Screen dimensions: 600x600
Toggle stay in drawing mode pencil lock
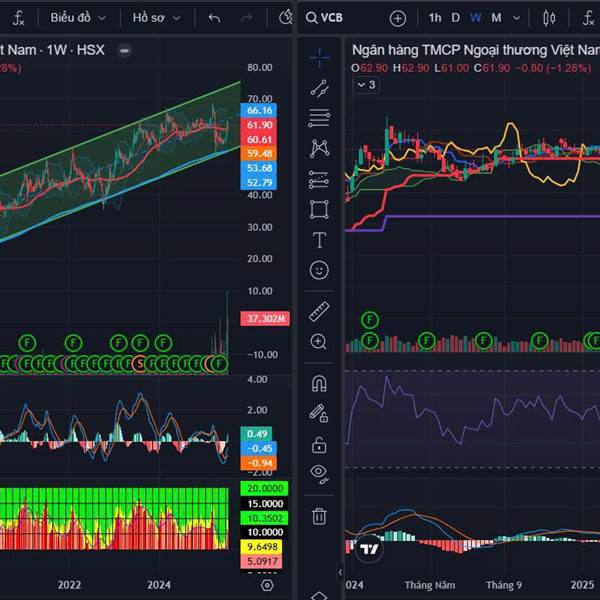[319, 413]
